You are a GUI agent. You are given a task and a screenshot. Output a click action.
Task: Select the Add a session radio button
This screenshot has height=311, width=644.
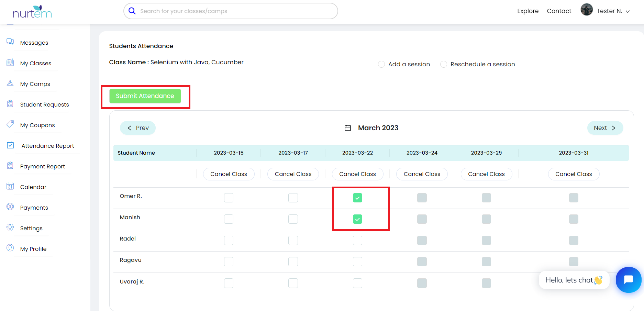click(x=381, y=64)
